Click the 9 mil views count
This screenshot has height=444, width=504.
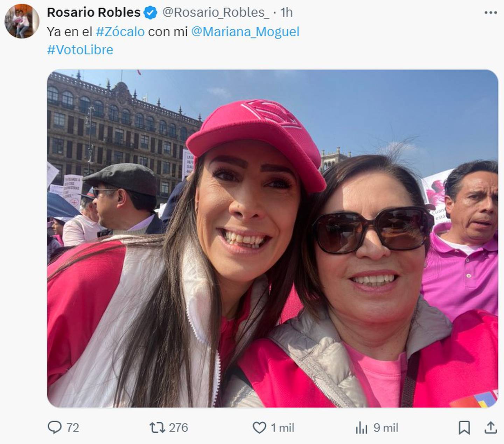coord(386,428)
